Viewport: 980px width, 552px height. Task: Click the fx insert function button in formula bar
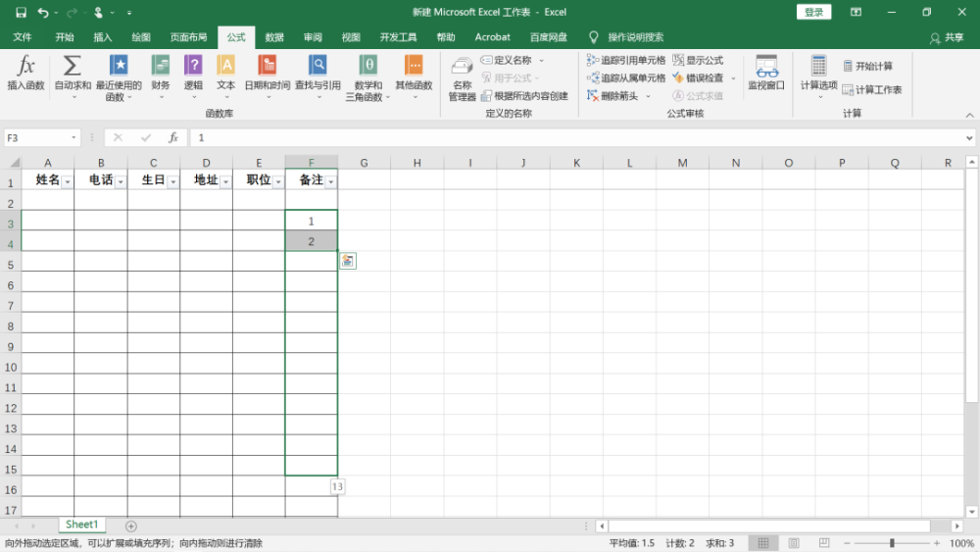(173, 137)
